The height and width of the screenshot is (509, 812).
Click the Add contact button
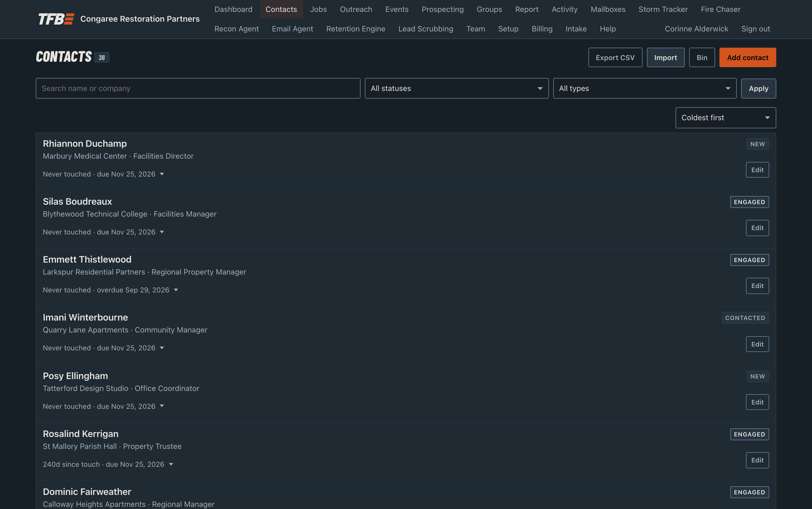(x=747, y=58)
